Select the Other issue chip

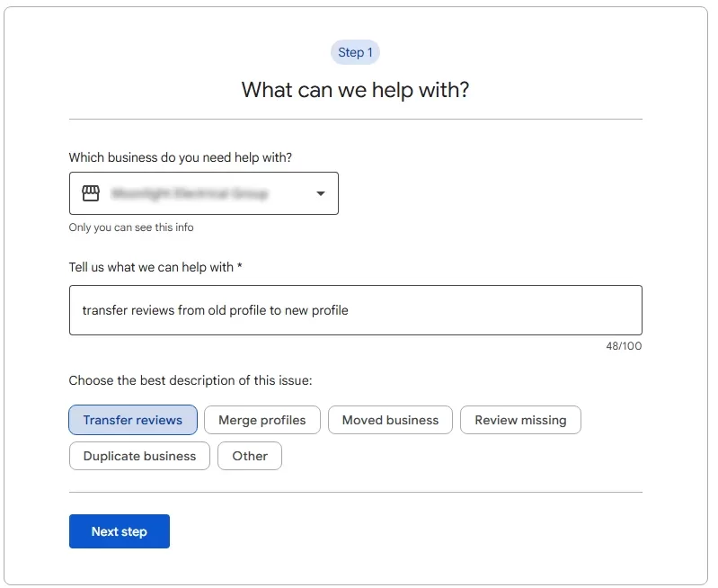click(x=250, y=456)
